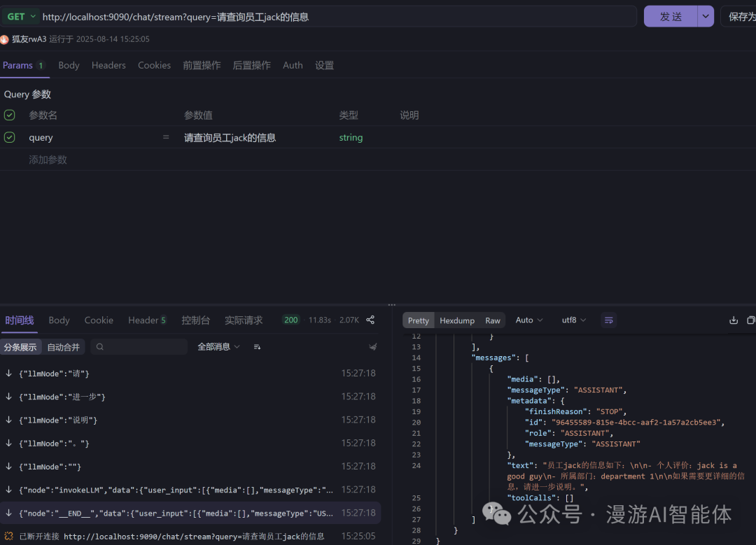Click the 200 status indicator

point(290,320)
